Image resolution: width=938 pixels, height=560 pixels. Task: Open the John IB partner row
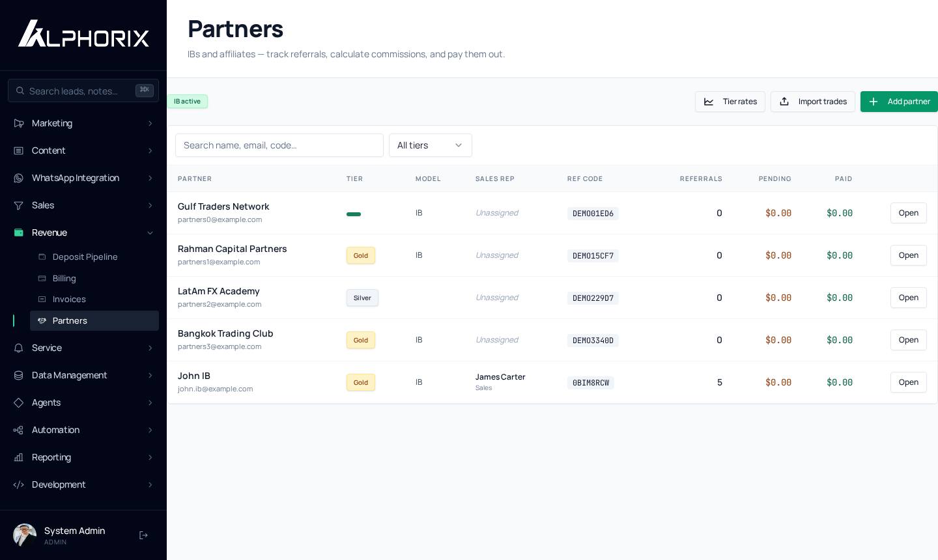909,382
